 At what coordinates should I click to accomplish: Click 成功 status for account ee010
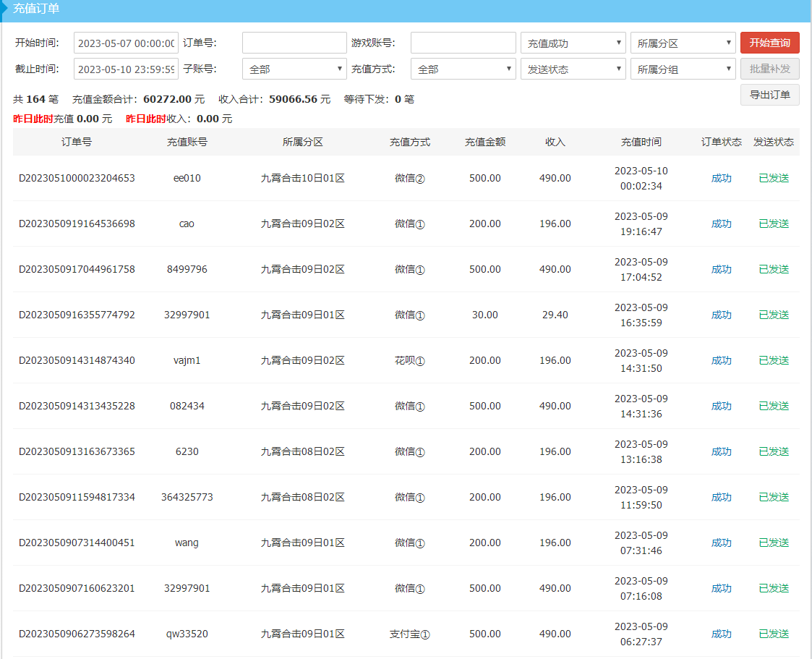(x=721, y=179)
